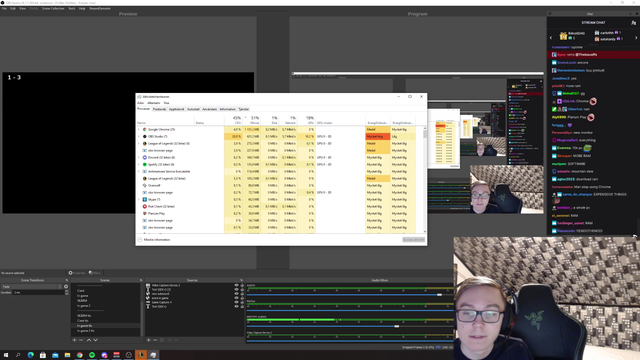
Task: Sort processes by Minne column header
Action: pos(252,120)
